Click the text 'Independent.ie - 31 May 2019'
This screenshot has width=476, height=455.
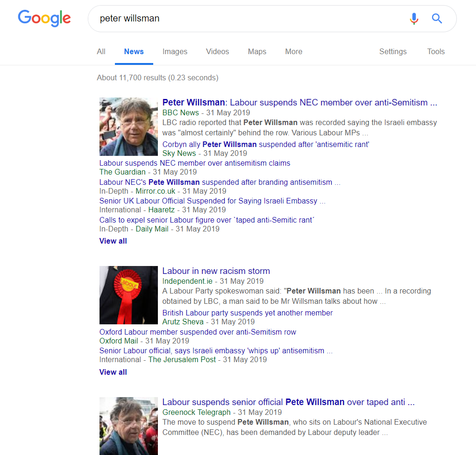[x=213, y=281]
